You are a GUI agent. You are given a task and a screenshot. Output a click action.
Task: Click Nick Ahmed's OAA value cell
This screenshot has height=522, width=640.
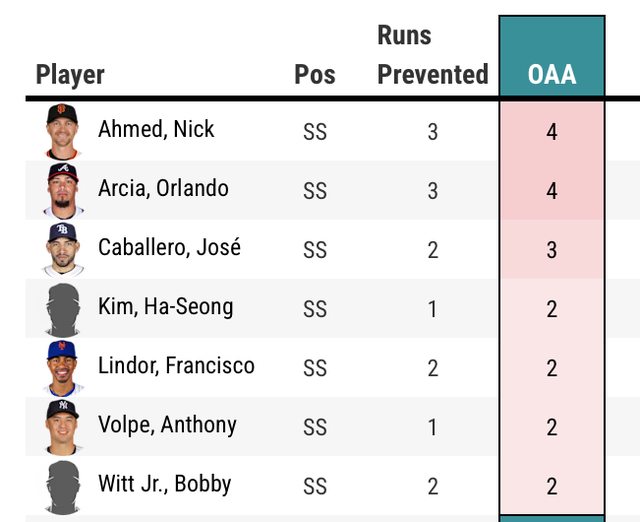[x=552, y=131]
